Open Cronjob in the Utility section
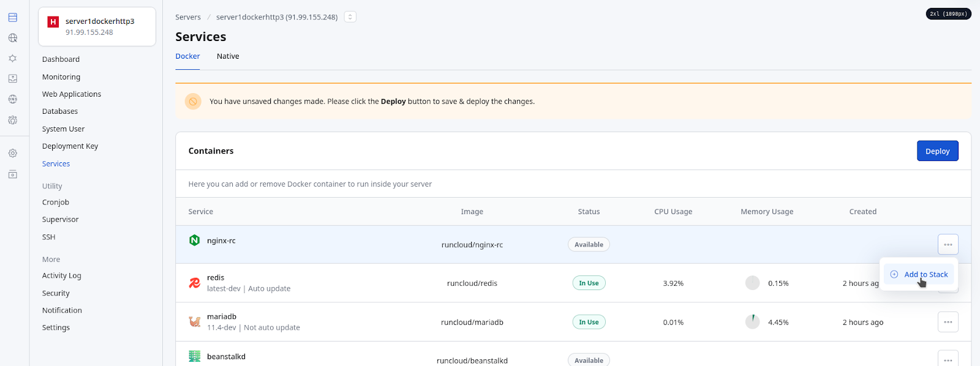 [56, 203]
